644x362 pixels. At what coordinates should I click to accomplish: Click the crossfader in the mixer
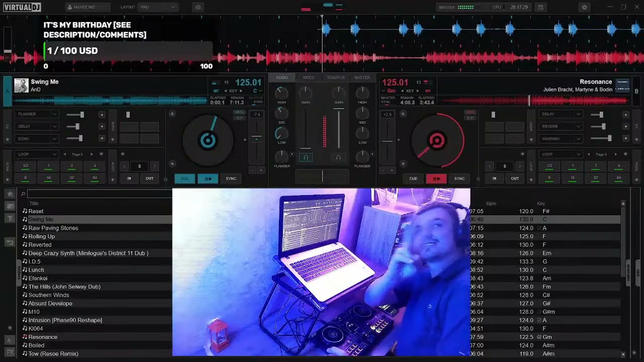tap(322, 176)
